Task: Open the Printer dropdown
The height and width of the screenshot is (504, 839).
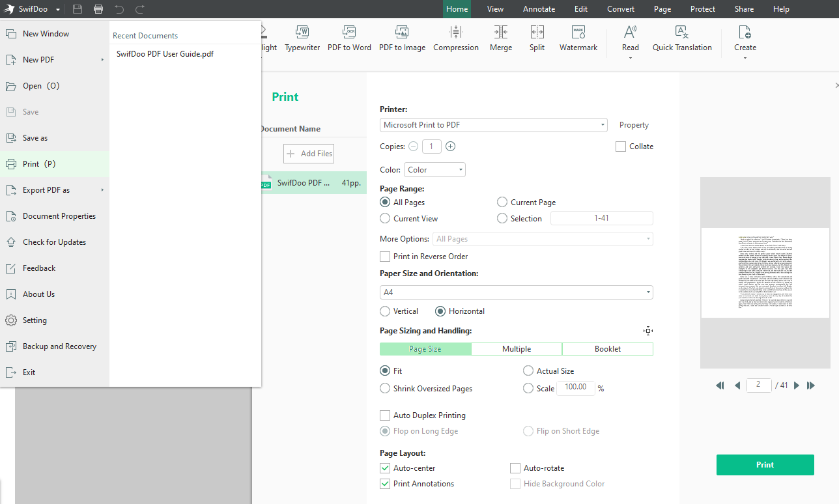Action: click(494, 125)
